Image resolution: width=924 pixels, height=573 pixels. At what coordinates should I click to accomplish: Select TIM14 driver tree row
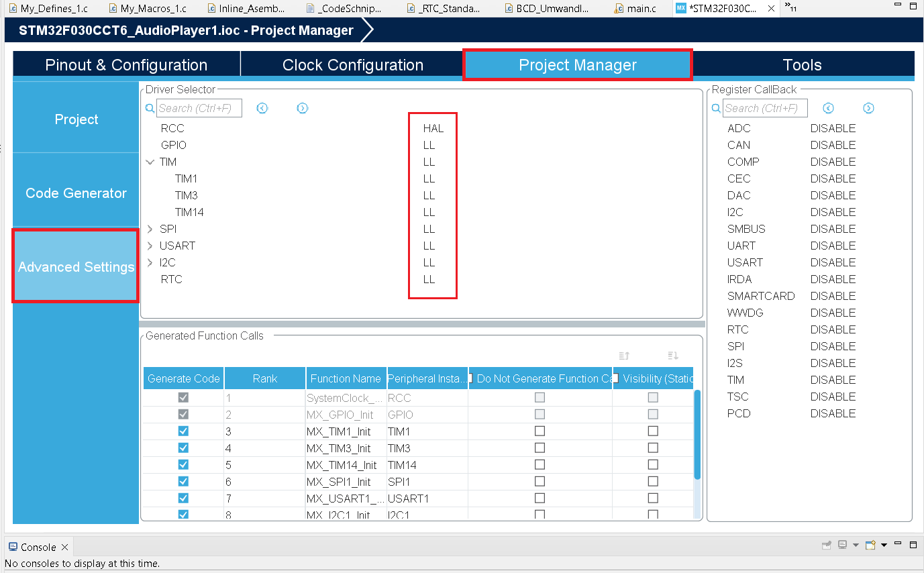point(189,212)
